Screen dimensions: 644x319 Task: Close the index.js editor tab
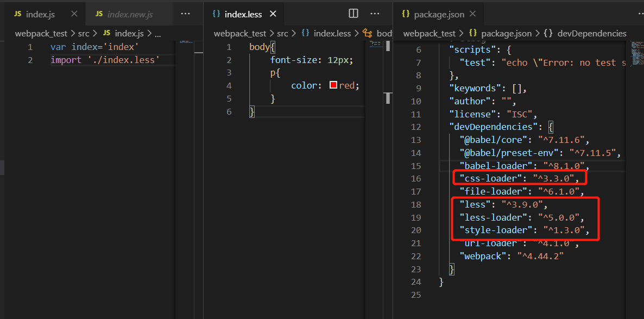click(74, 14)
